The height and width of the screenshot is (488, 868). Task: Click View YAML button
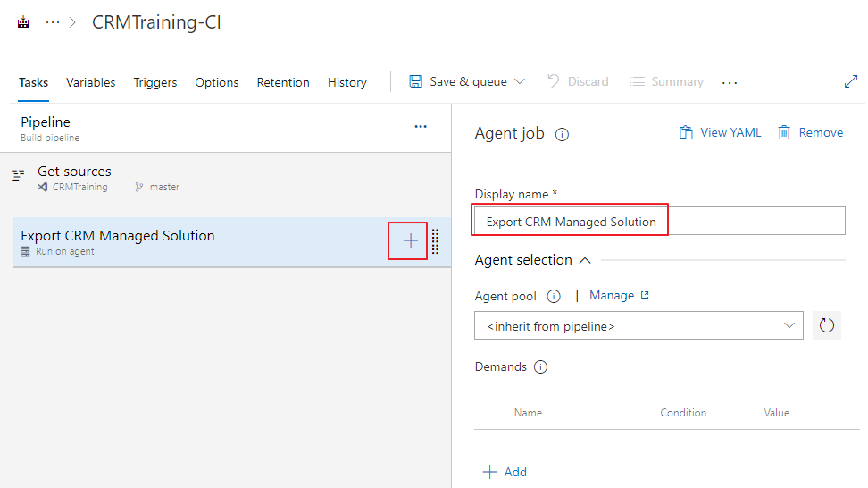[720, 132]
